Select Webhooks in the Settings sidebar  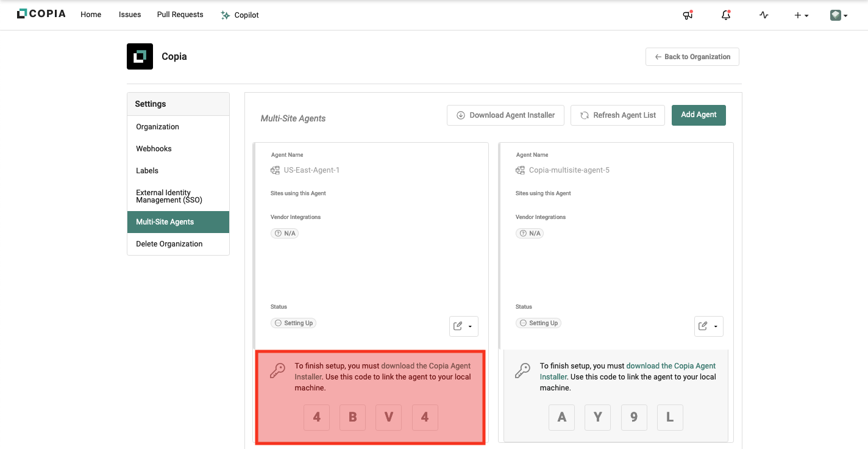coord(154,149)
